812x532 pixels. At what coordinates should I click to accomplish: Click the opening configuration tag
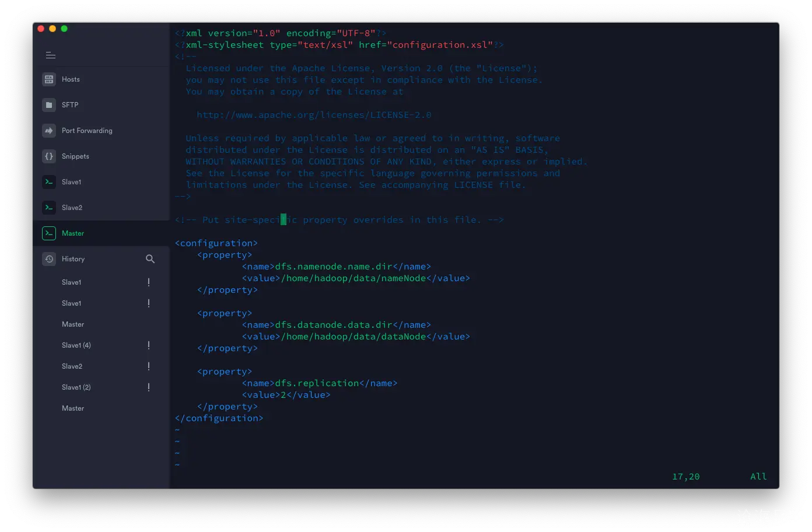pyautogui.click(x=216, y=243)
